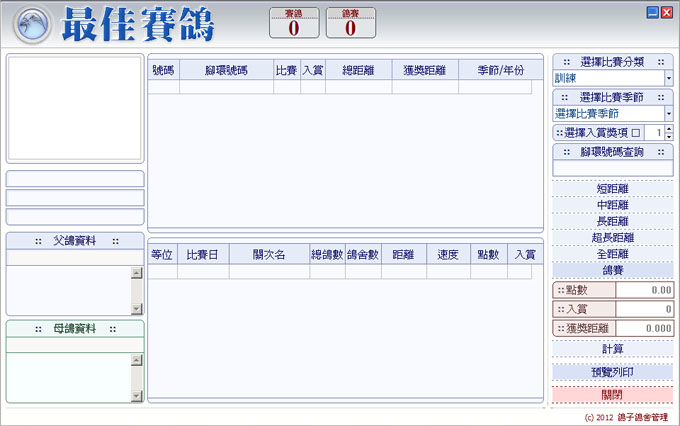Click the 選擇比賽分類 header label

click(x=612, y=62)
